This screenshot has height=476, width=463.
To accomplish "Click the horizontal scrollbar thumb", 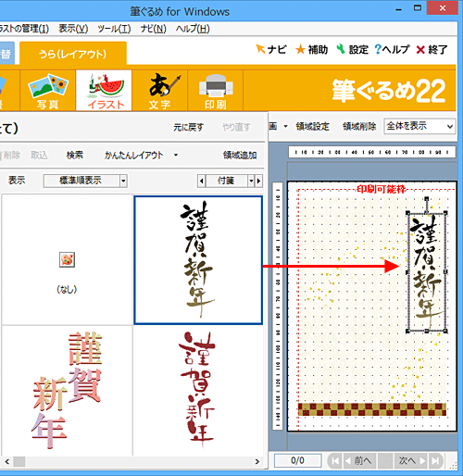I will [x=19, y=462].
